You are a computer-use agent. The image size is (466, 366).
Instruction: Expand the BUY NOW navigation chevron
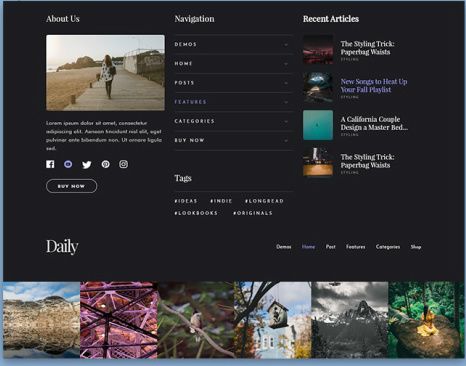point(286,141)
